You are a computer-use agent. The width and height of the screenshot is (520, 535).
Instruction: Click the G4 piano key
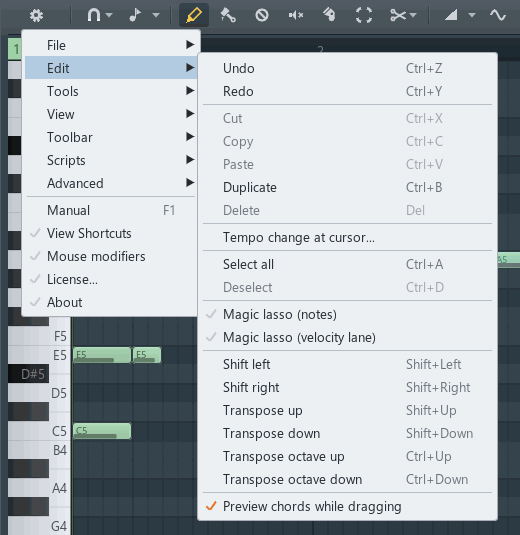[x=39, y=526]
